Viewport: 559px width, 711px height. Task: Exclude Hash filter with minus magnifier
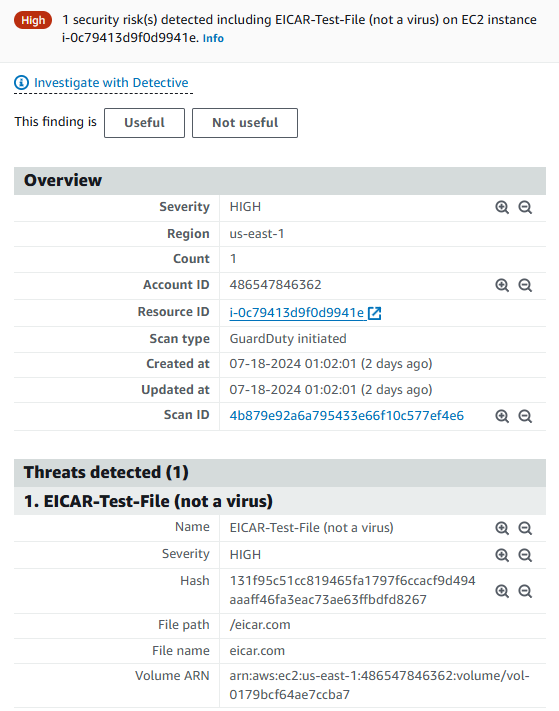pos(525,591)
